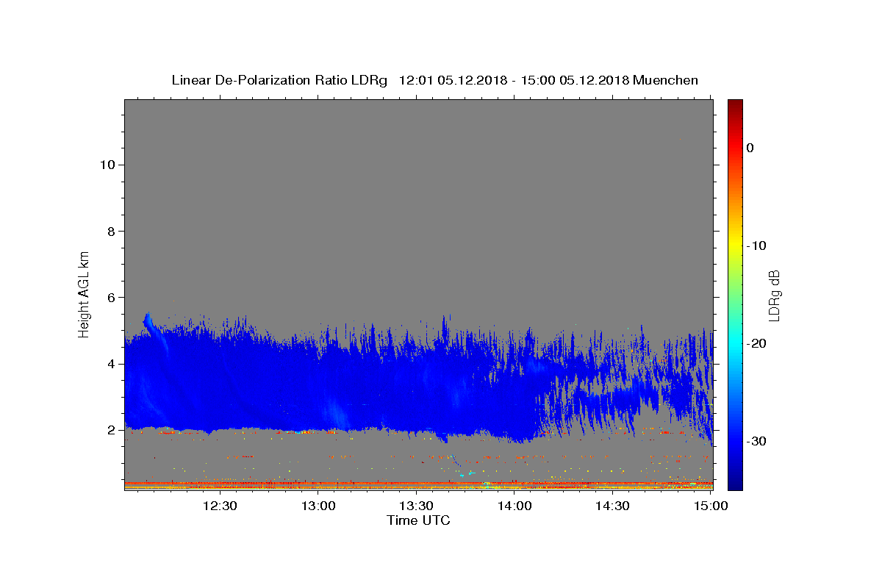Click the height axis label 10
The image size is (882, 588).
click(x=107, y=165)
